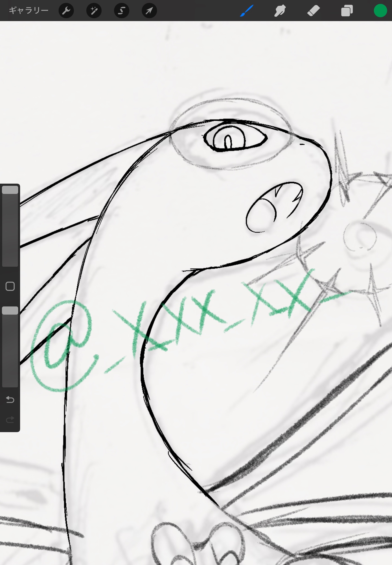392x565 pixels.
Task: Open the ギャラリー (Gallery) view
Action: click(x=29, y=11)
